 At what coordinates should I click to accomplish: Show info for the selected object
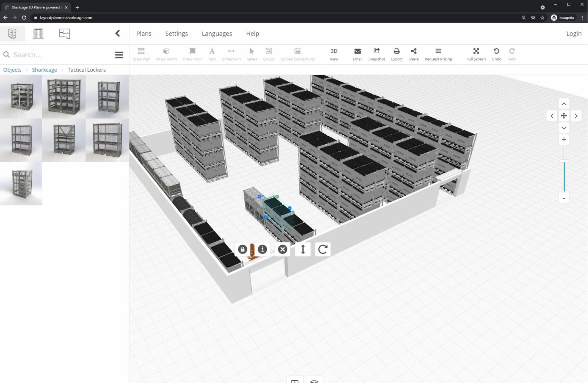(262, 249)
